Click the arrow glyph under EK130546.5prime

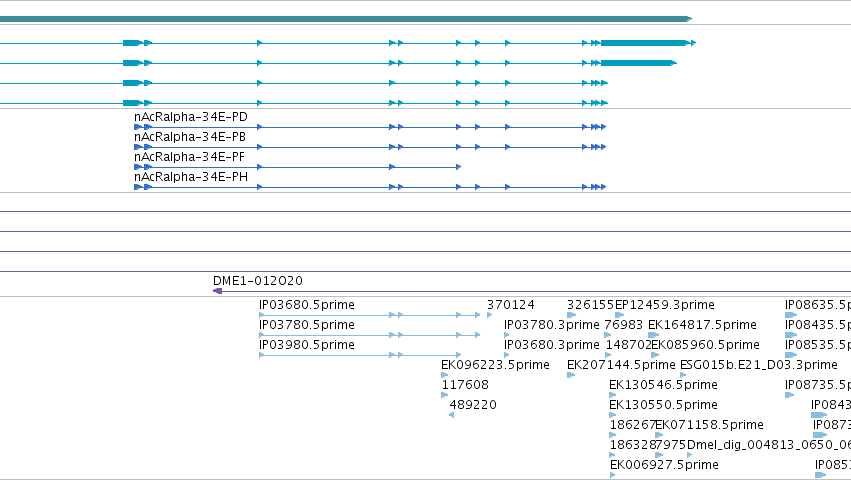coord(612,395)
